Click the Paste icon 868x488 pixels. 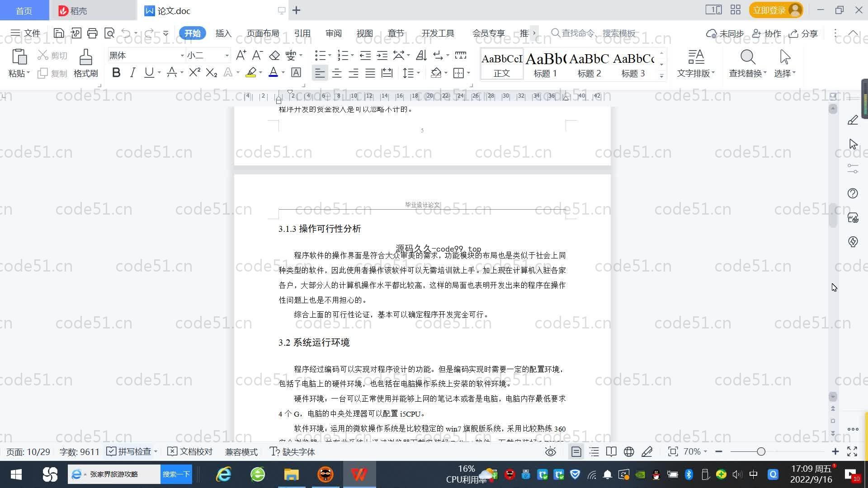point(19,57)
